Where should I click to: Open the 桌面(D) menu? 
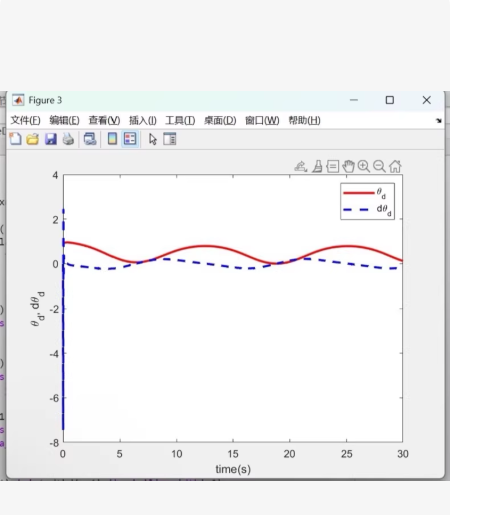[x=220, y=120]
